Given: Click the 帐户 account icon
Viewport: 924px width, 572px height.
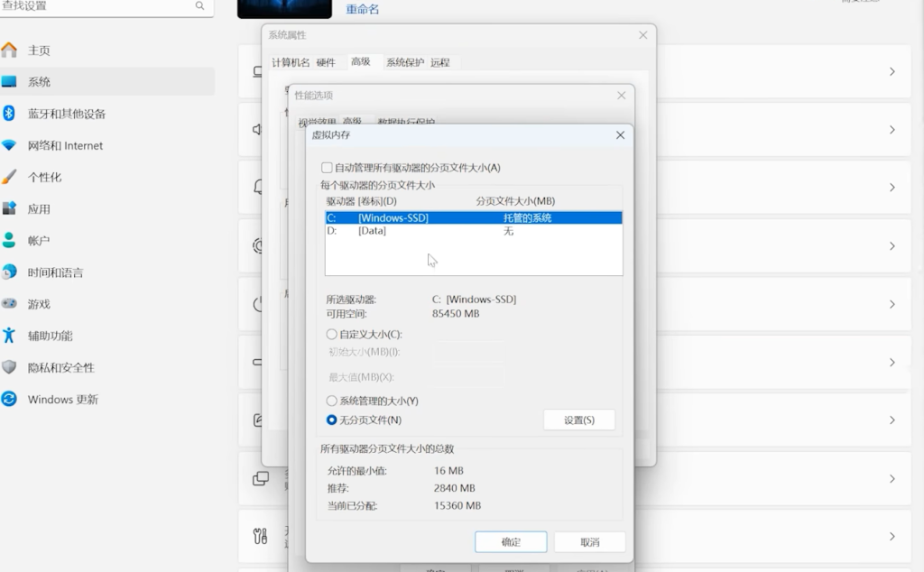Looking at the screenshot, I should (x=10, y=240).
